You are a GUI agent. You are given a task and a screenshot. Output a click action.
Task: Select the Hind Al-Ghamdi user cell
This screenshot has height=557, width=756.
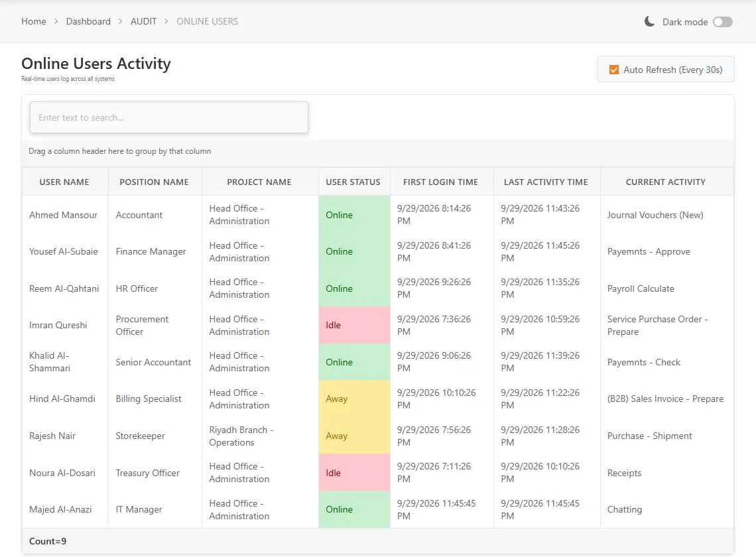[x=65, y=399]
